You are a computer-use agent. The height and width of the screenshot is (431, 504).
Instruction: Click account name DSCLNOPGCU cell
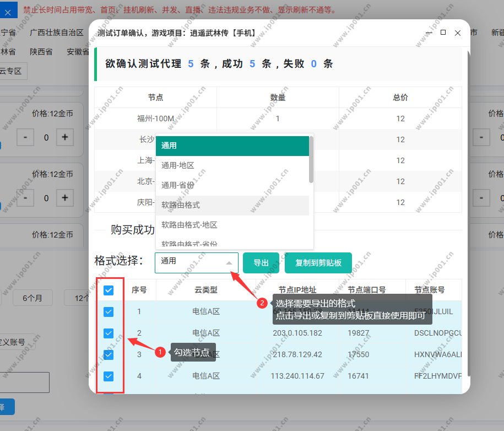[x=438, y=333]
